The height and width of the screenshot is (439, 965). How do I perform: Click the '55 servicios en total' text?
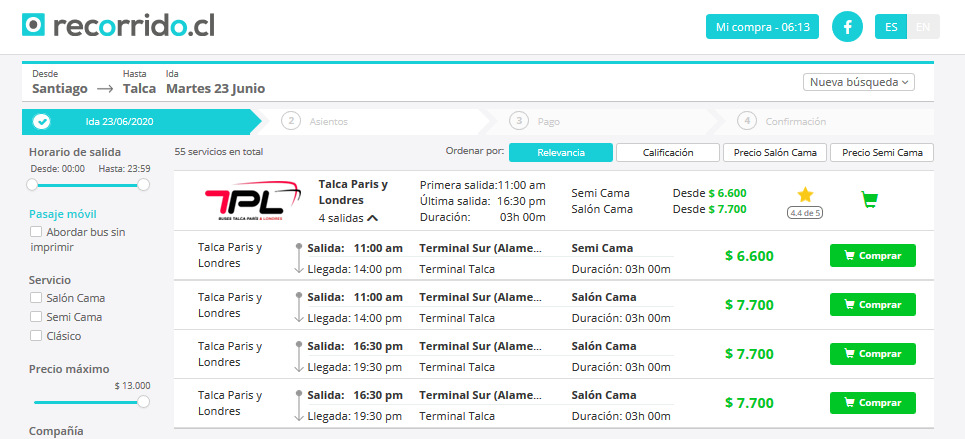218,151
